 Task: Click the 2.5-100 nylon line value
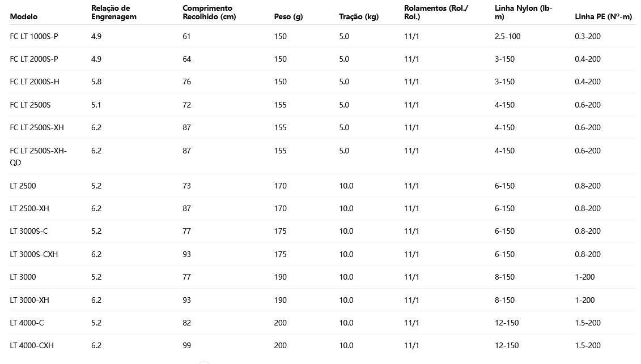(507, 36)
